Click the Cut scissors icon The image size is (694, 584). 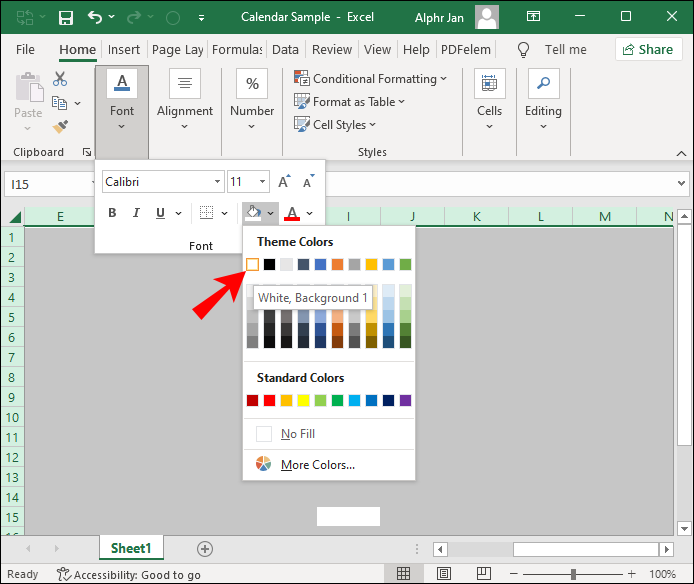(x=60, y=79)
